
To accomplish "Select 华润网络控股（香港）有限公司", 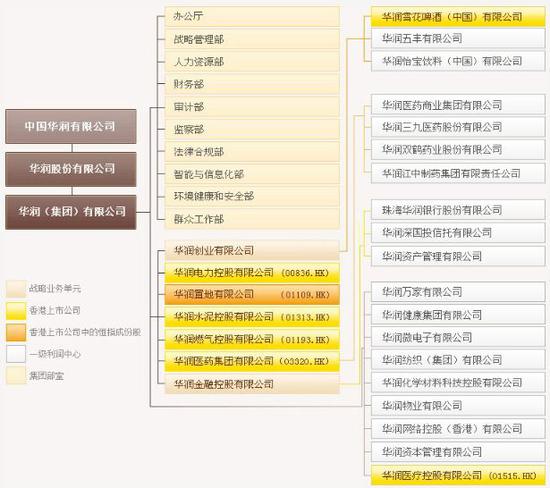I will tap(458, 429).
